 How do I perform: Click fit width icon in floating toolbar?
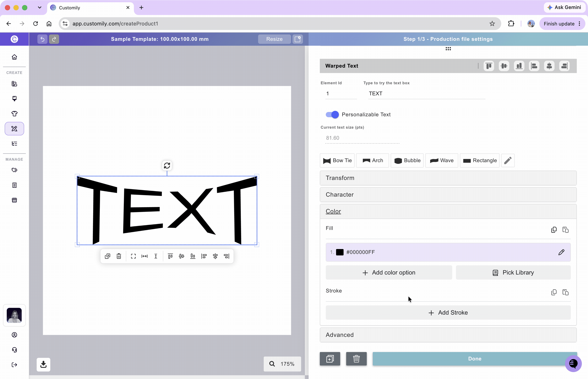click(145, 256)
